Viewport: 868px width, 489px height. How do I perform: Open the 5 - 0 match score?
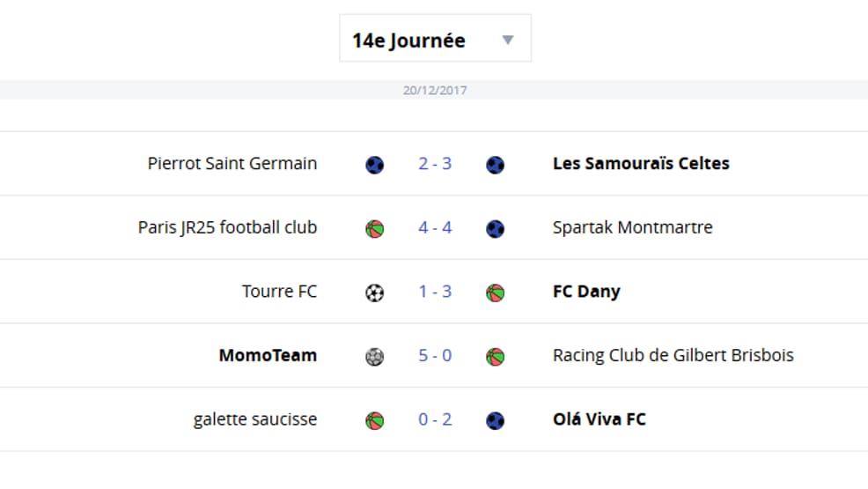pyautogui.click(x=435, y=355)
